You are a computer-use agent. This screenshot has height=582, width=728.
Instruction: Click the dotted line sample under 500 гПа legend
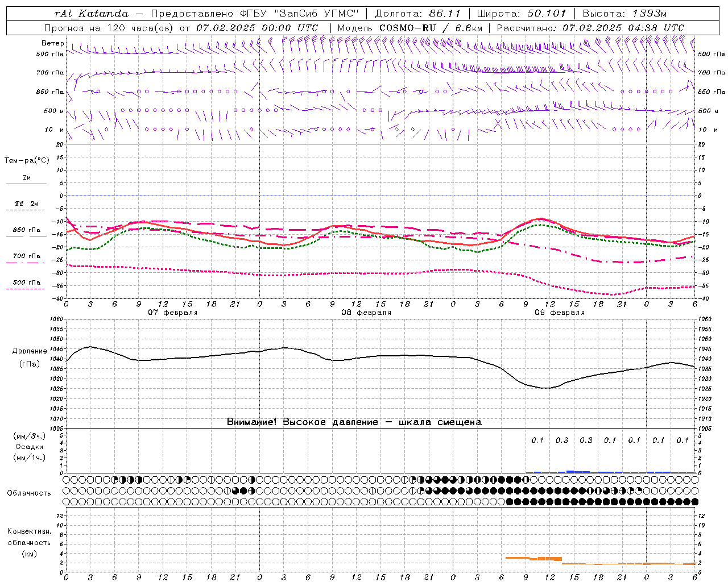tap(26, 289)
